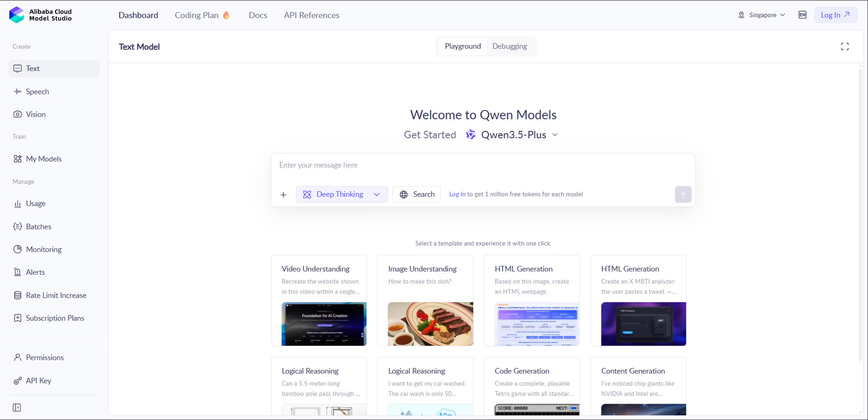Image resolution: width=868 pixels, height=420 pixels.
Task: Open the Rate Limit Increase page
Action: click(x=54, y=295)
